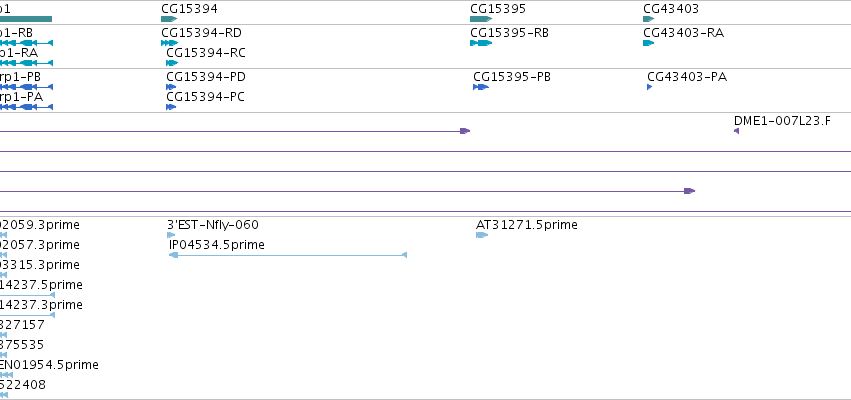
Task: Click the purple arrowhead ending before CG15395
Action: pos(465,131)
